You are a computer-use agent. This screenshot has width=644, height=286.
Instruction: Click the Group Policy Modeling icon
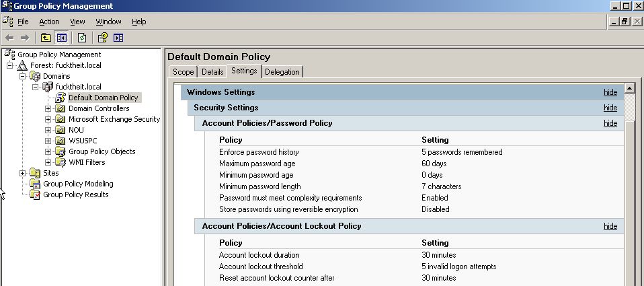[35, 184]
